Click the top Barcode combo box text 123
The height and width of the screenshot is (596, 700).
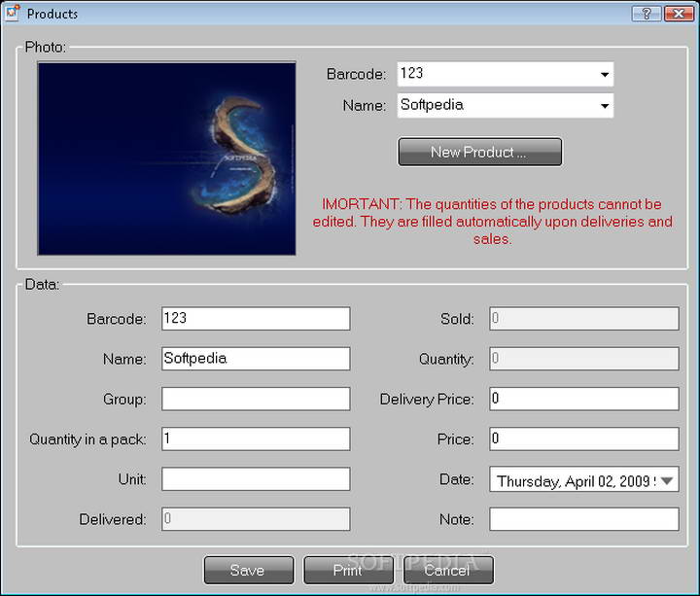(x=411, y=73)
